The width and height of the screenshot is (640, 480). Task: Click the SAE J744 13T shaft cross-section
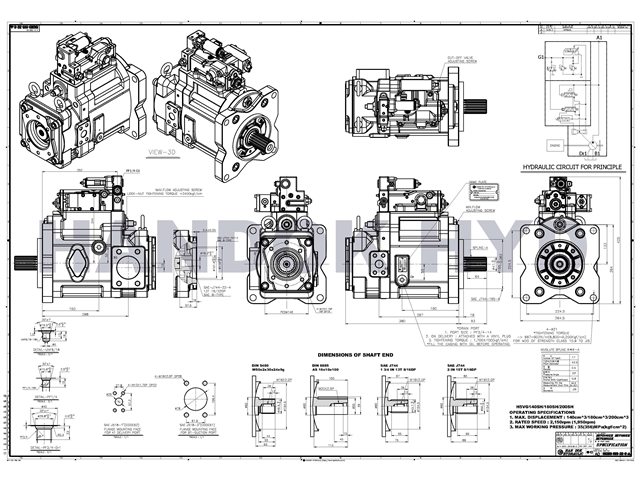click(x=399, y=408)
